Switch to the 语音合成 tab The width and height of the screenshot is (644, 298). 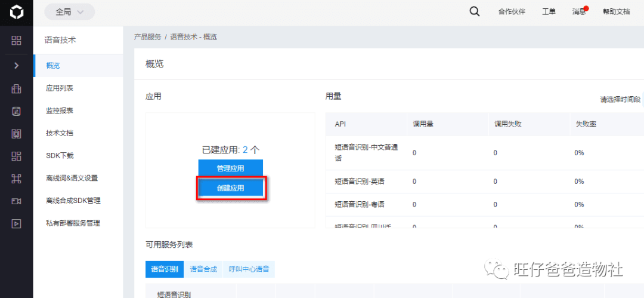[203, 269]
